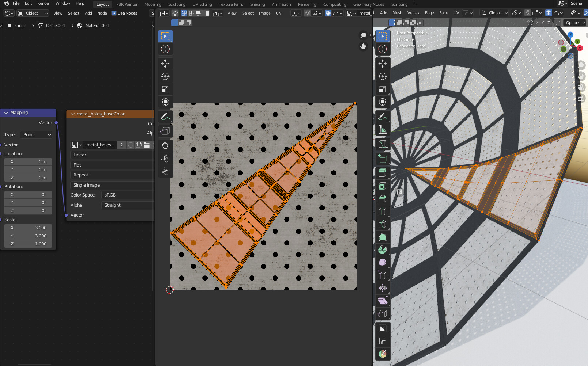Open the Straight alpha dropdown

coord(128,205)
